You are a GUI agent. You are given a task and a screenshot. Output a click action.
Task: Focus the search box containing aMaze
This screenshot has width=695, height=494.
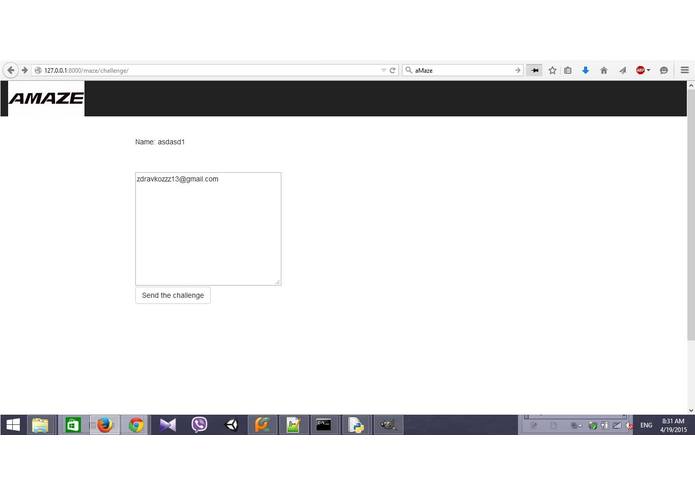[x=462, y=70]
